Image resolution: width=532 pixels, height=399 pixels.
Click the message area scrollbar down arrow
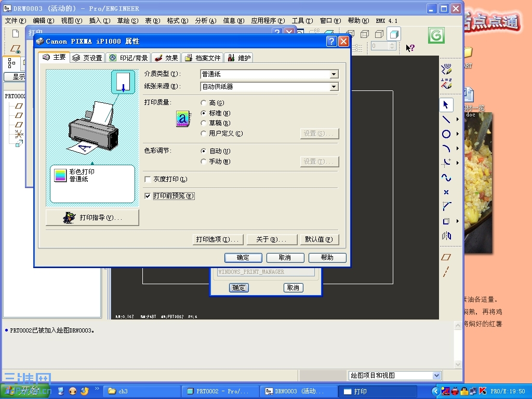[458, 365]
